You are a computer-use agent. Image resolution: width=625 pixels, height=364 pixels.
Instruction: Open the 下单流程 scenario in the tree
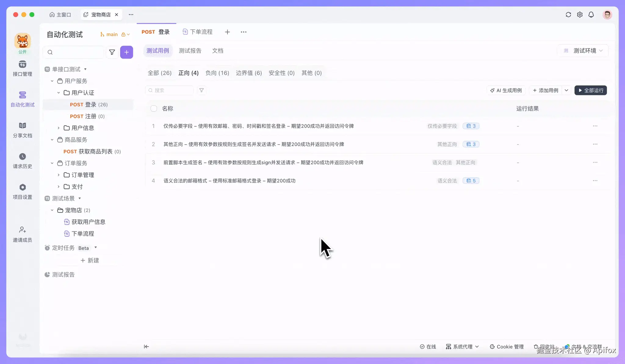point(83,234)
